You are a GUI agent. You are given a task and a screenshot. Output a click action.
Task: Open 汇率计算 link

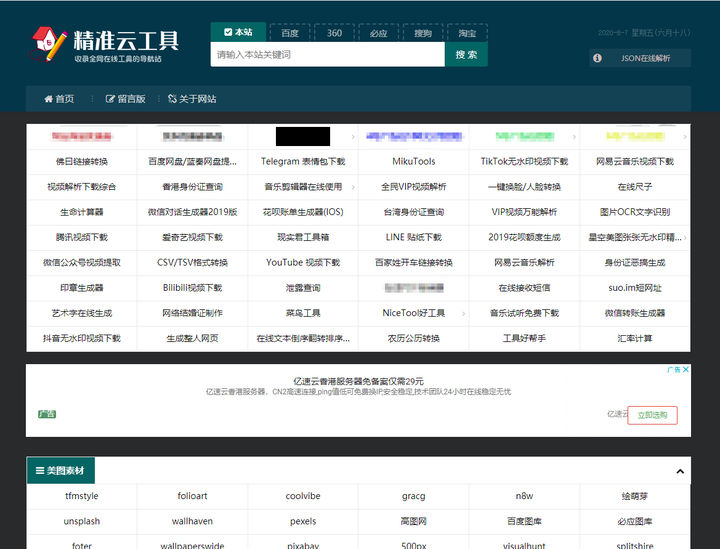(635, 338)
